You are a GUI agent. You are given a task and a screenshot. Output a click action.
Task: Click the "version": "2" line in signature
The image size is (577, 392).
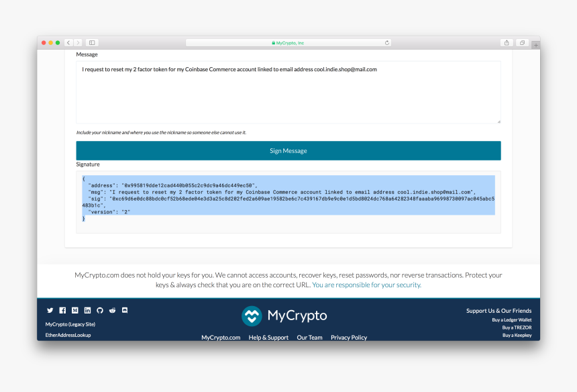pos(109,212)
